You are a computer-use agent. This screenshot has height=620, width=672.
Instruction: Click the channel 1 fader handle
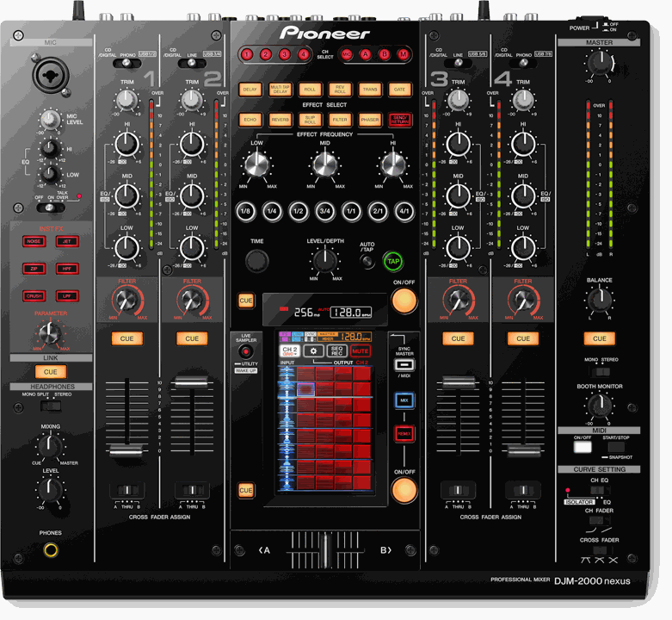tap(126, 450)
